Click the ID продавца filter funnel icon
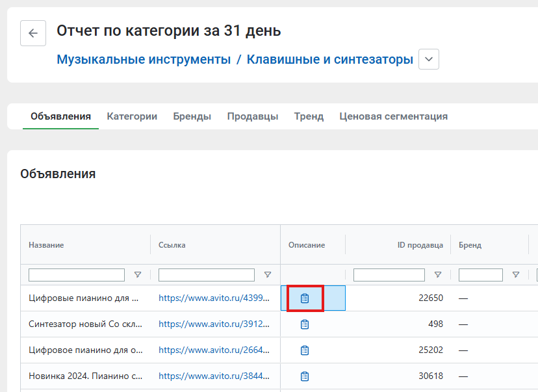This screenshot has height=392, width=538. [438, 274]
